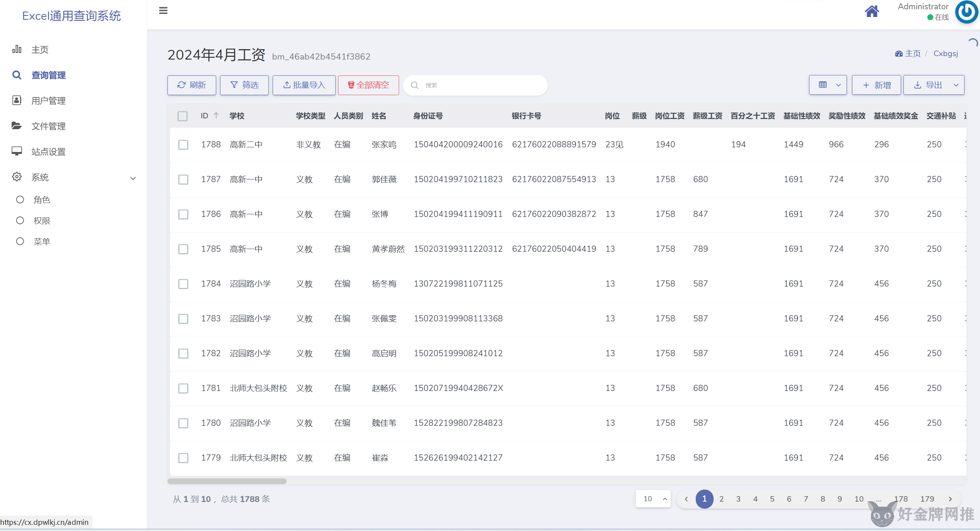Image resolution: width=980 pixels, height=531 pixels.
Task: Click the Excel通用查询系统 title
Action: tap(72, 15)
